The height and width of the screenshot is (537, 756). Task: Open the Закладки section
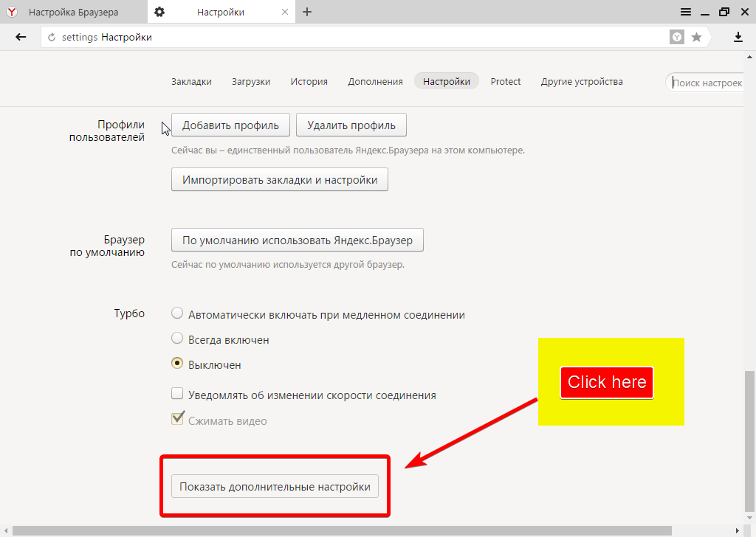coord(191,81)
